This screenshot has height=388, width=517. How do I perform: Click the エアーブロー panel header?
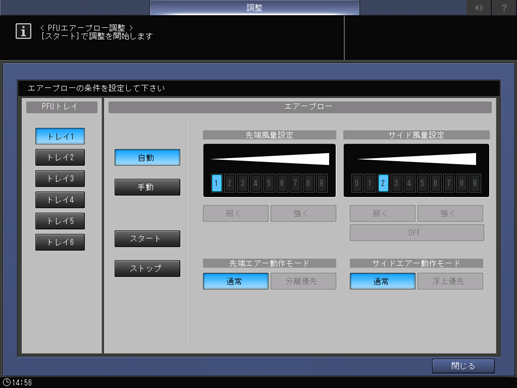[300, 107]
